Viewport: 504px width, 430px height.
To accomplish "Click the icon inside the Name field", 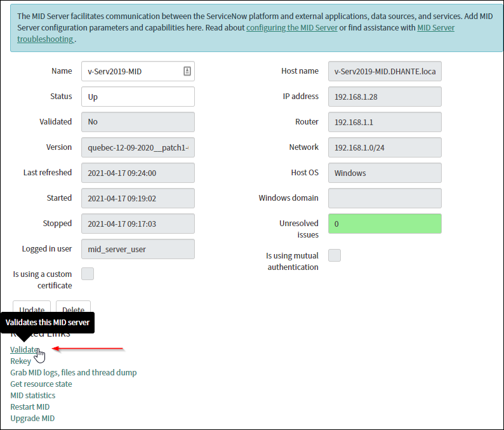I will pyautogui.click(x=187, y=71).
